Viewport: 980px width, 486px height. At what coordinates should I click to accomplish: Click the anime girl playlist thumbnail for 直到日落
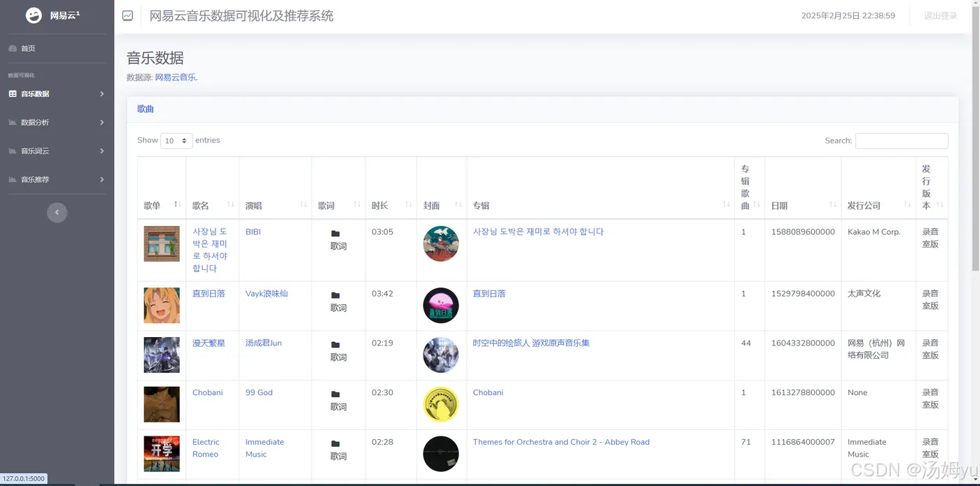point(162,306)
